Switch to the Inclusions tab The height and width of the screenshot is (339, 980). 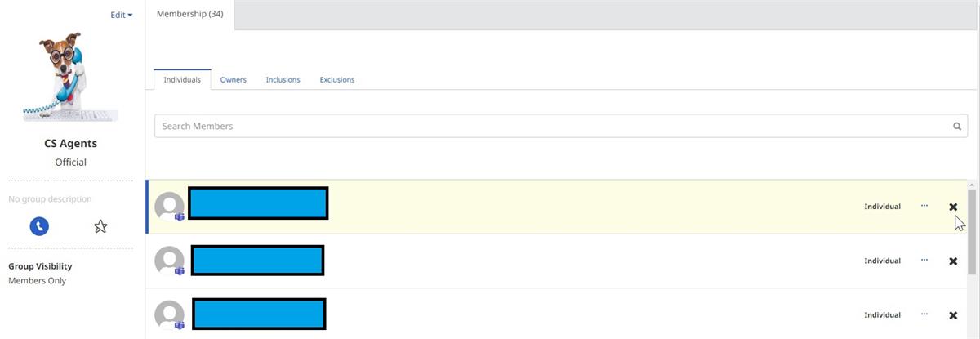tap(283, 80)
